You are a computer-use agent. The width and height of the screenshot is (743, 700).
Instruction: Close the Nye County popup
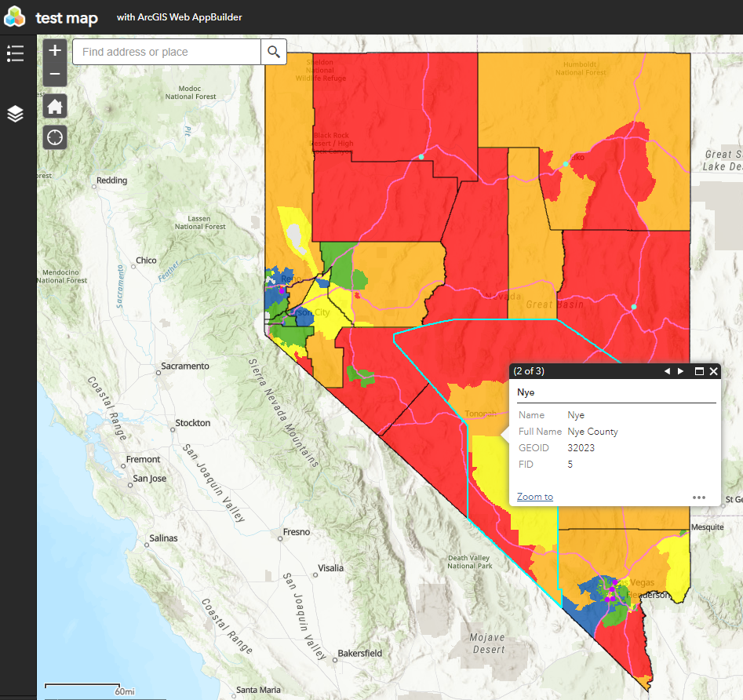713,370
